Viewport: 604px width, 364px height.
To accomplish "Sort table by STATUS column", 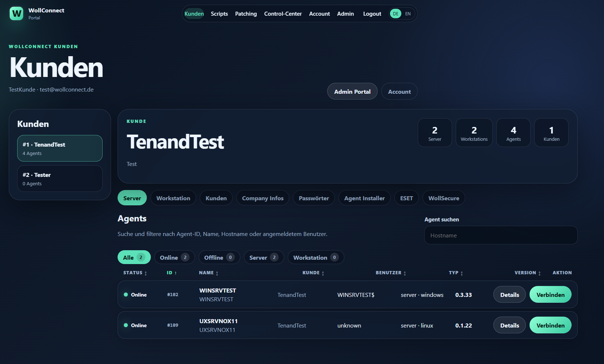I will (135, 273).
